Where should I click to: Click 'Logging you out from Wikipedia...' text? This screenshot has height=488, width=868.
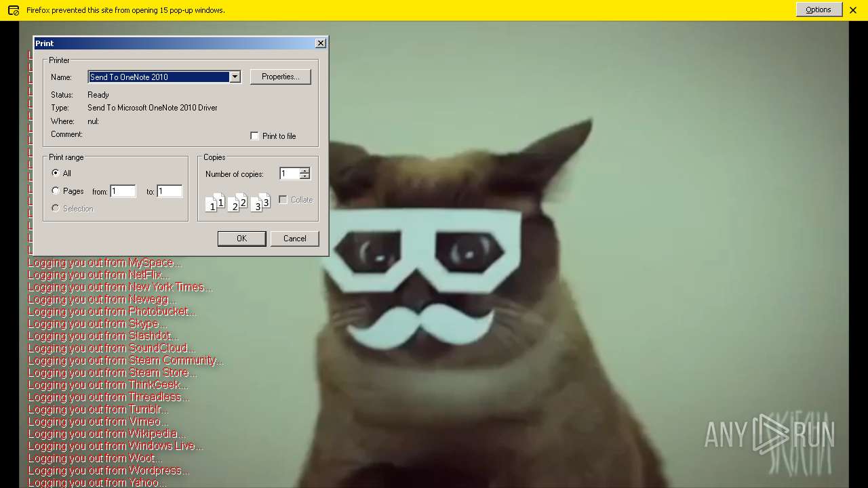pyautogui.click(x=106, y=433)
